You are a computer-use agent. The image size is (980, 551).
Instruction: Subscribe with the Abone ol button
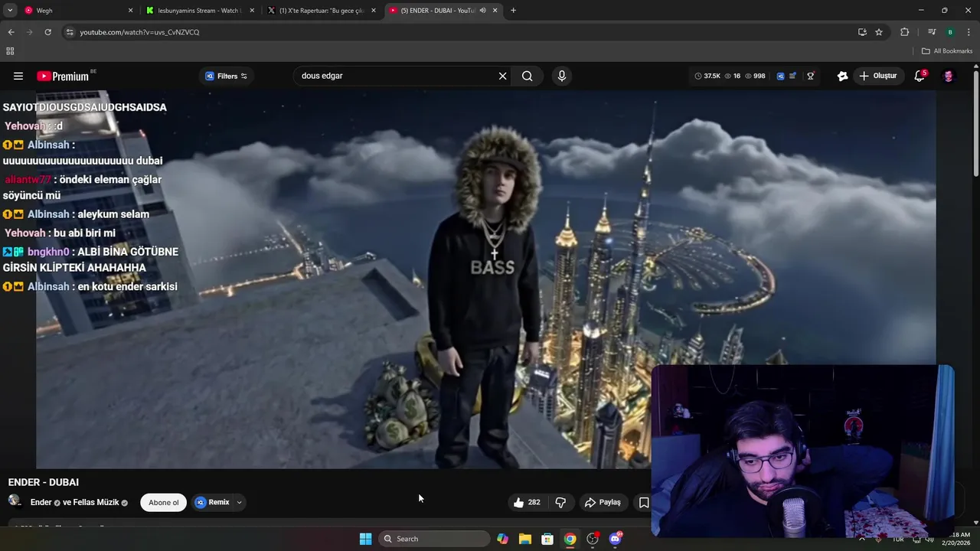click(x=163, y=503)
